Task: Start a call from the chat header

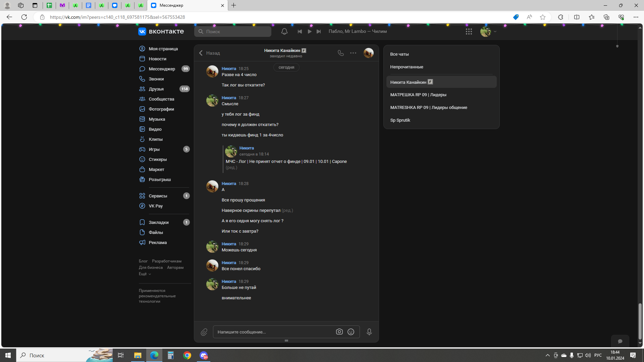Action: pos(340,53)
